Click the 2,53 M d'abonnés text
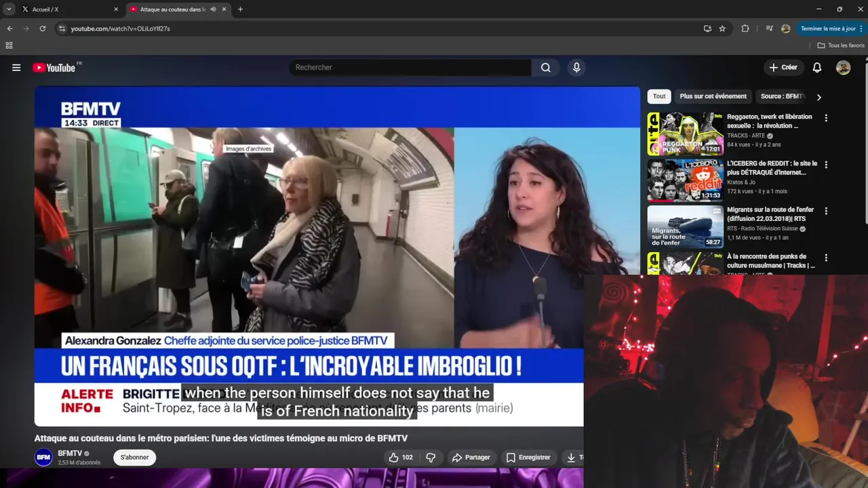Viewport: 868px width, 488px height. (79, 463)
